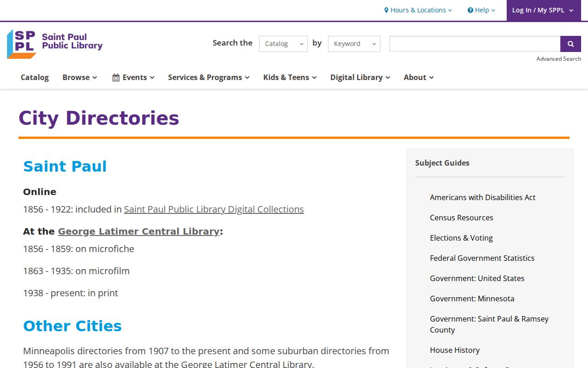Expand the Digital Library menu

click(360, 77)
